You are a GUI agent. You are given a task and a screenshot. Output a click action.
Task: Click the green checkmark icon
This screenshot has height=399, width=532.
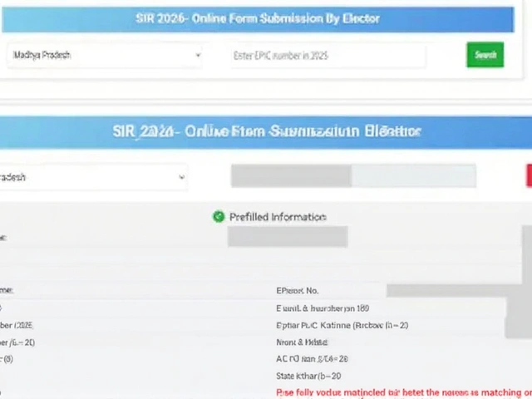(219, 216)
